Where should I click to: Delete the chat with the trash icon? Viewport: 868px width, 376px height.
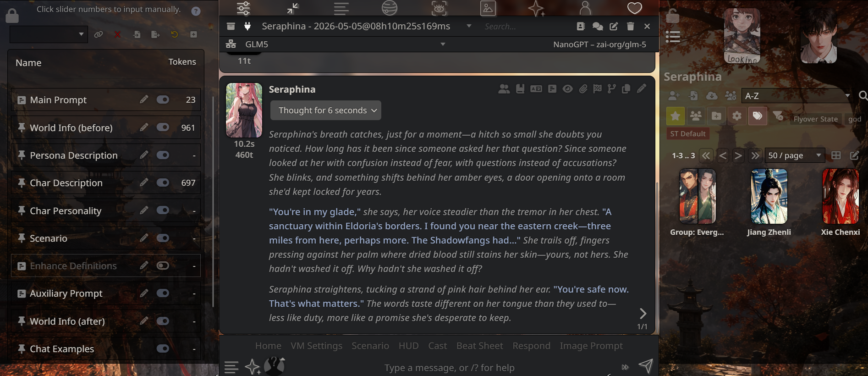click(x=631, y=26)
